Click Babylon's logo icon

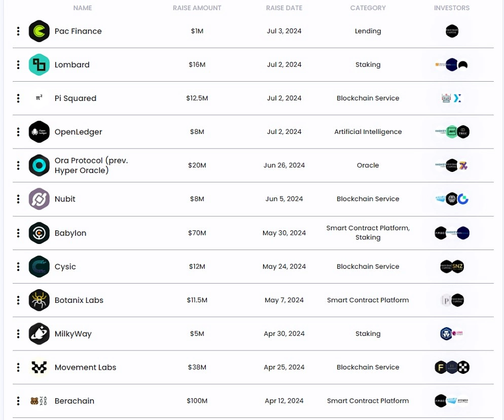pyautogui.click(x=39, y=233)
